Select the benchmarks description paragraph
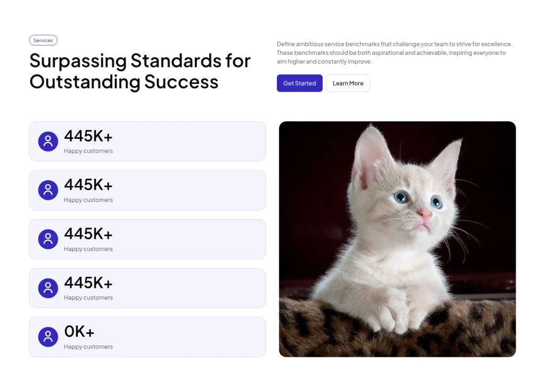This screenshot has width=545, height=392. [395, 53]
